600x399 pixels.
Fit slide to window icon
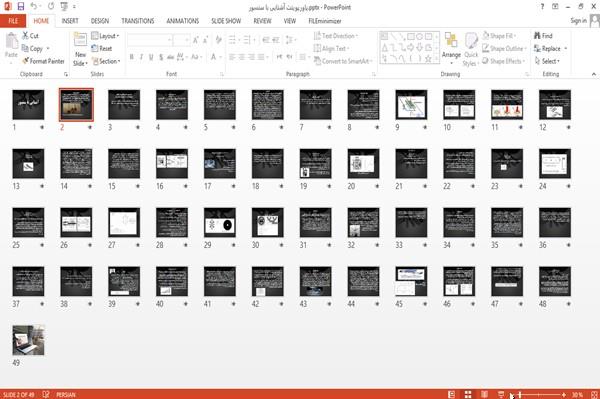pos(594,394)
